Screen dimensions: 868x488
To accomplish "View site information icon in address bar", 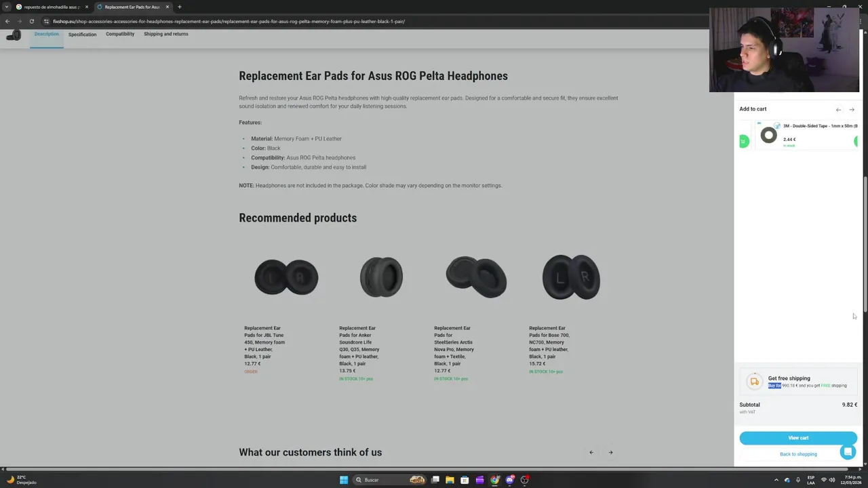I will pos(46,21).
